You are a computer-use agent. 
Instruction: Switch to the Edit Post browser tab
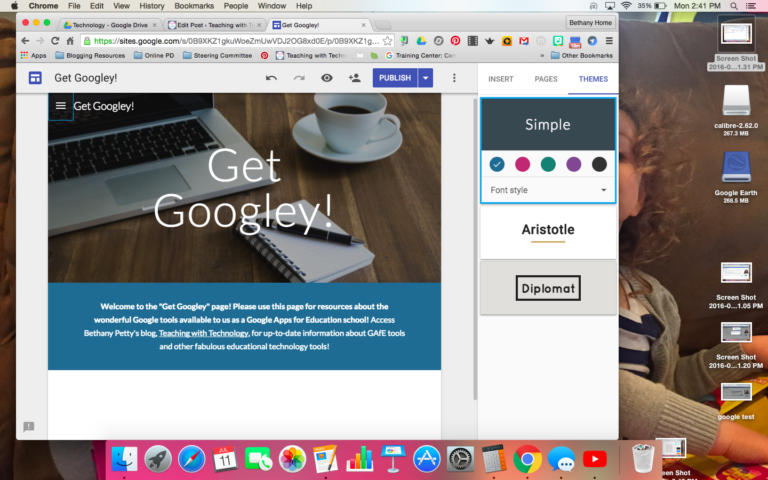pos(214,25)
